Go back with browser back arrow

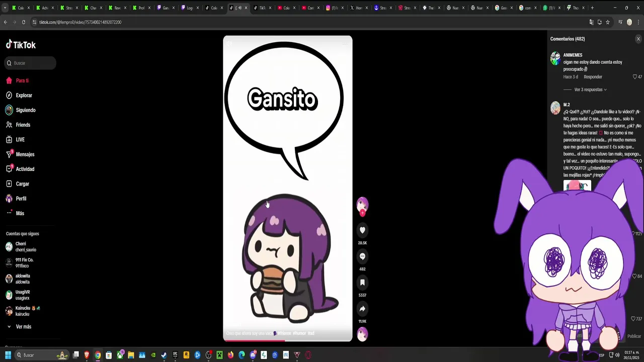coord(6,22)
